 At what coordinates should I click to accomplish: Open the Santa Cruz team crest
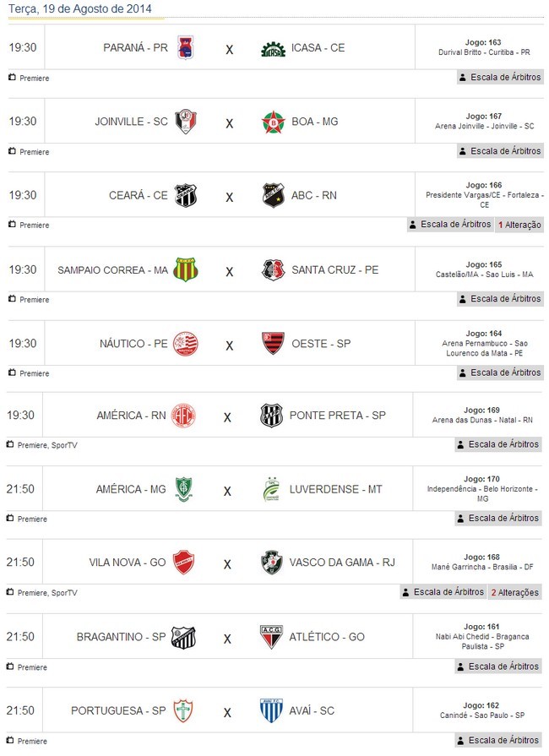tap(273, 270)
